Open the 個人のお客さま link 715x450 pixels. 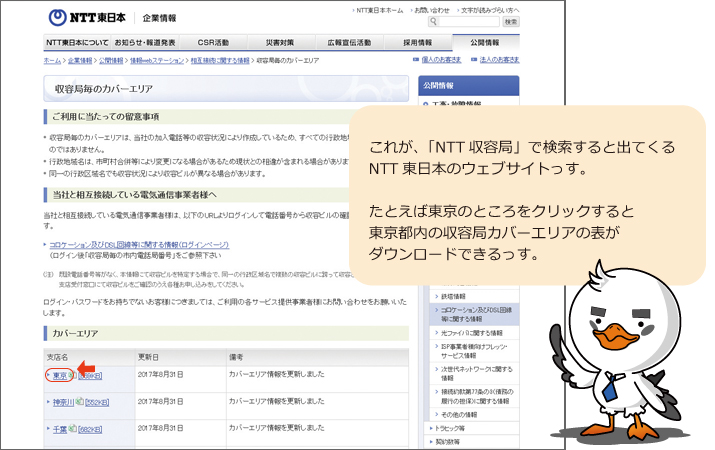tap(441, 60)
